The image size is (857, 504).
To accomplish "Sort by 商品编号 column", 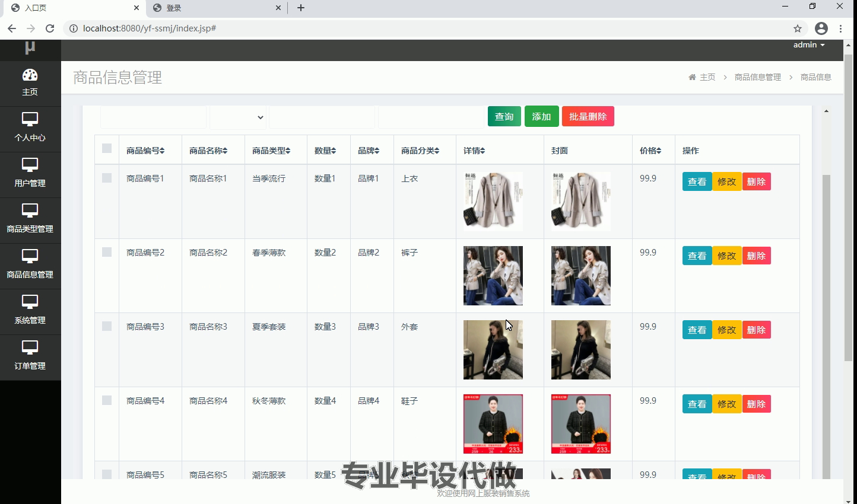I will 145,151.
